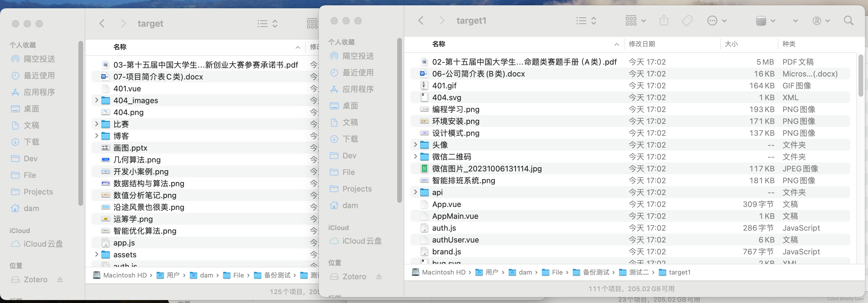The height and width of the screenshot is (303, 868).
Task: Expand the assets folder
Action: [x=97, y=254]
